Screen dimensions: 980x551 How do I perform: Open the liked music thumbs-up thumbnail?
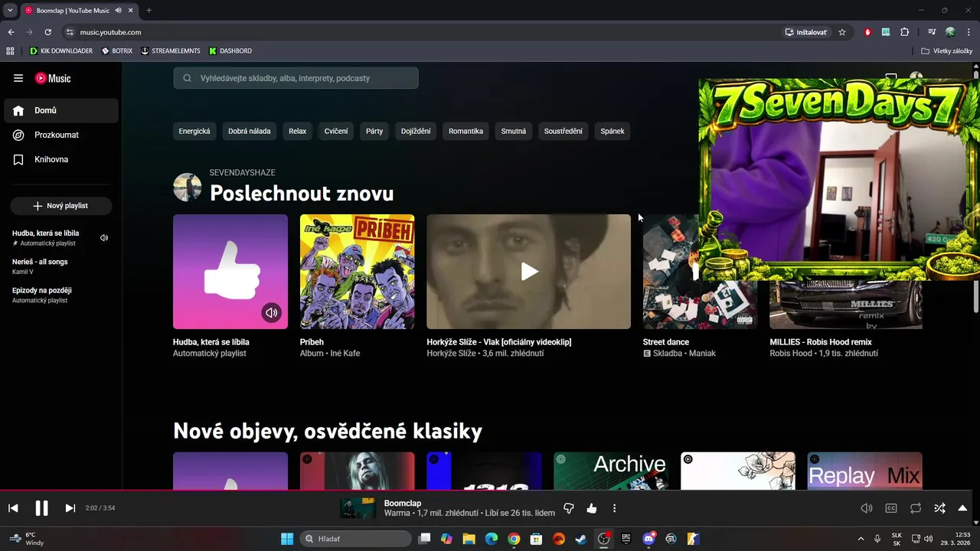click(230, 272)
